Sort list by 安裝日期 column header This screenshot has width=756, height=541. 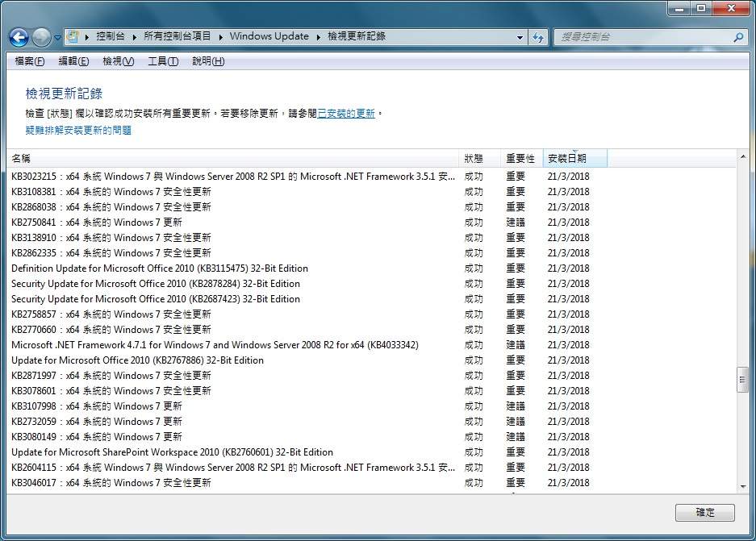pyautogui.click(x=574, y=159)
